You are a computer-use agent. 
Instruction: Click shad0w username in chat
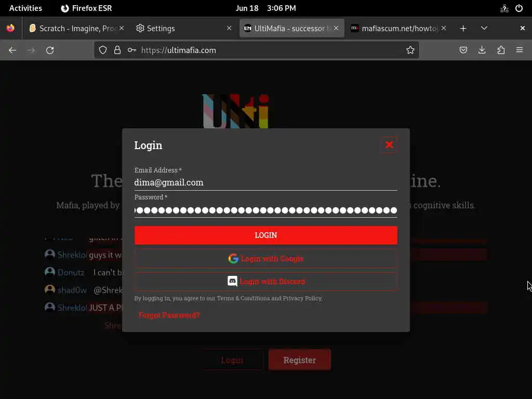pos(72,290)
